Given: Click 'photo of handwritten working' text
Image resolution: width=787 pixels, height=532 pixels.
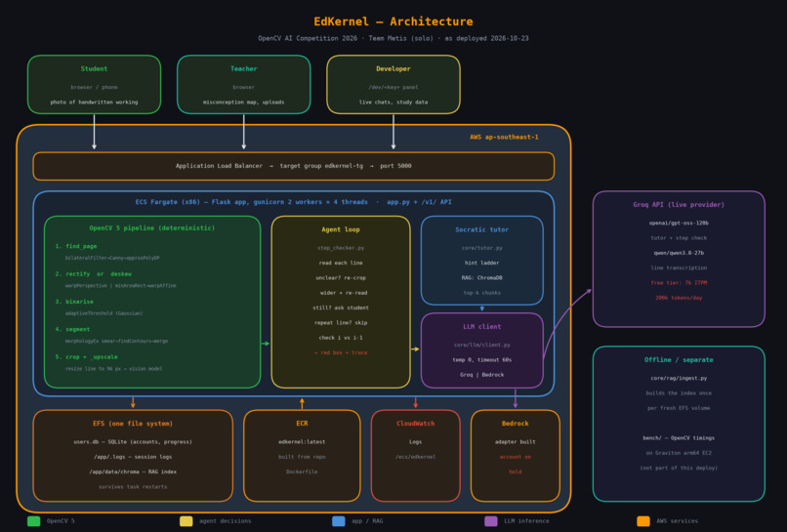Looking at the screenshot, I should tap(94, 102).
